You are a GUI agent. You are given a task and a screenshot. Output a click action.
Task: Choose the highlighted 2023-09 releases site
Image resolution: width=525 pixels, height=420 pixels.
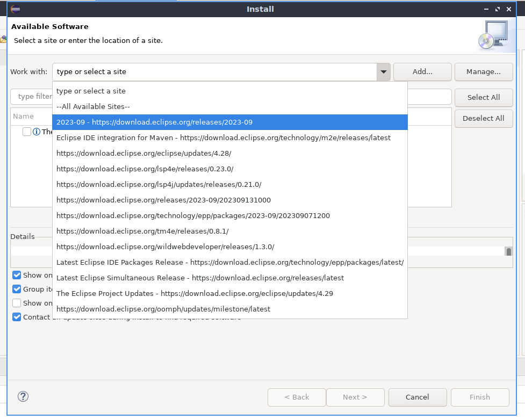click(154, 122)
